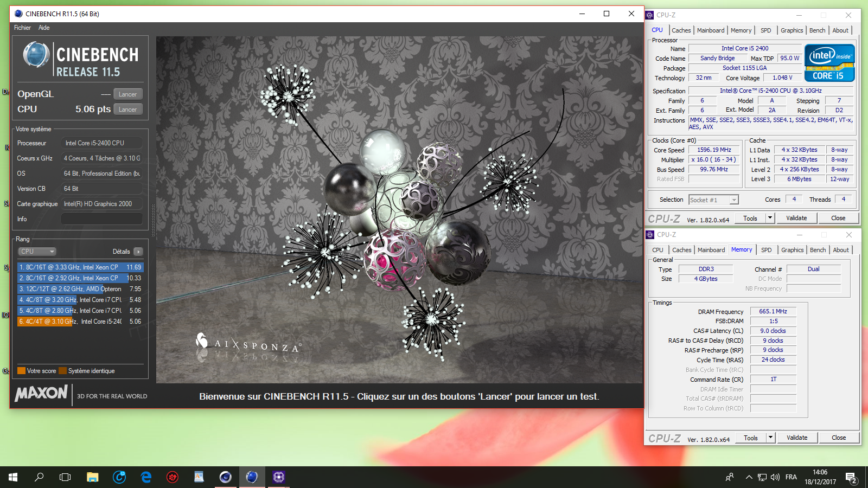The height and width of the screenshot is (488, 868).
Task: Select ranking row 4 Core i7 5.48
Action: pos(80,300)
